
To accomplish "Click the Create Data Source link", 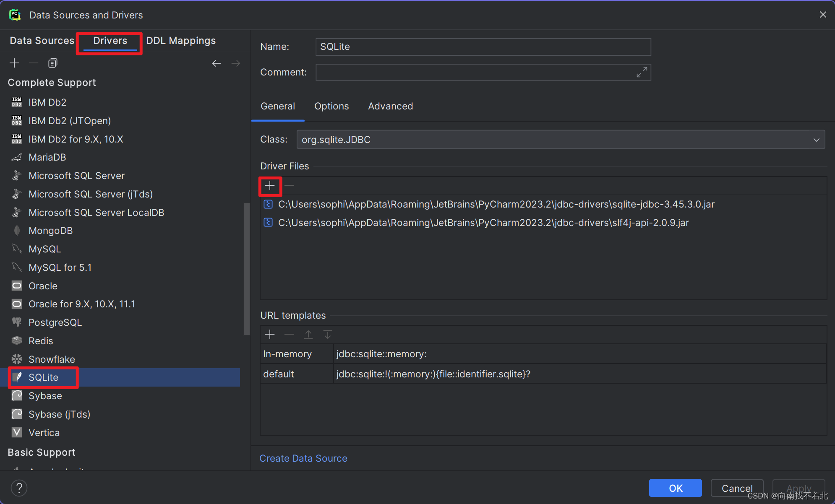I will coord(303,458).
